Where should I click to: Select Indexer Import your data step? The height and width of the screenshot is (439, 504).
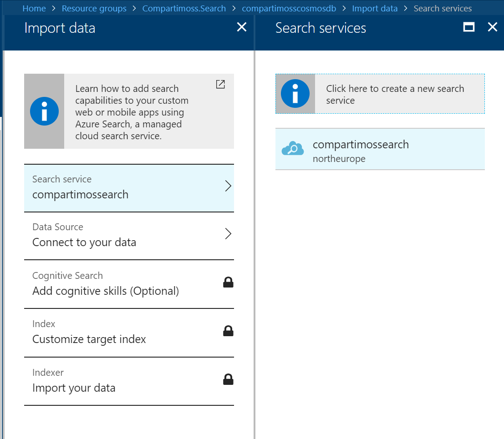[129, 381]
